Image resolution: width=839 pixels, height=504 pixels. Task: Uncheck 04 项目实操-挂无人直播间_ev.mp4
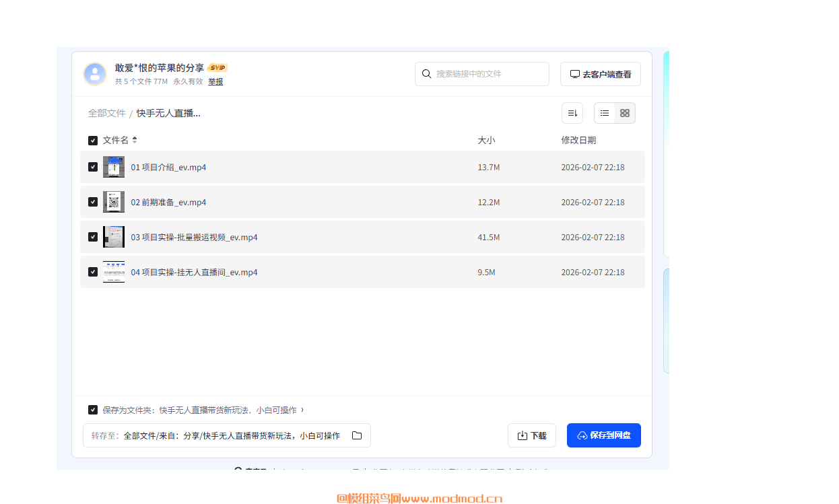(x=93, y=272)
